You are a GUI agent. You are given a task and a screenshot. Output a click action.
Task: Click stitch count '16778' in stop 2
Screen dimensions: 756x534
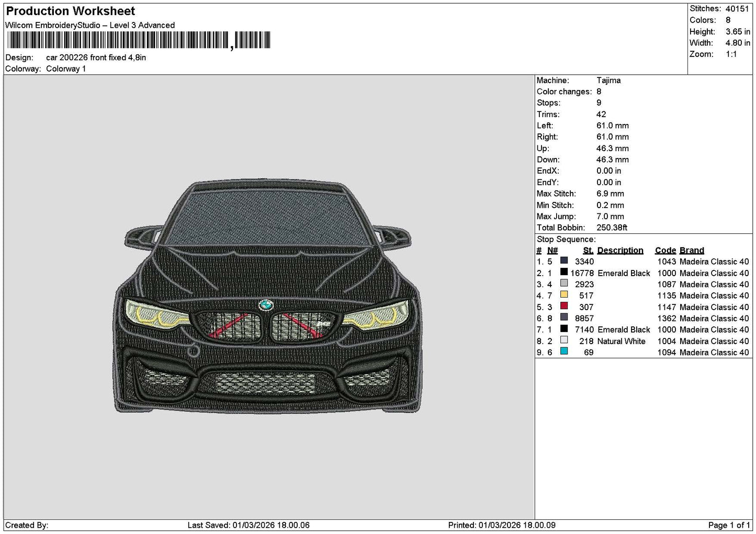click(582, 273)
